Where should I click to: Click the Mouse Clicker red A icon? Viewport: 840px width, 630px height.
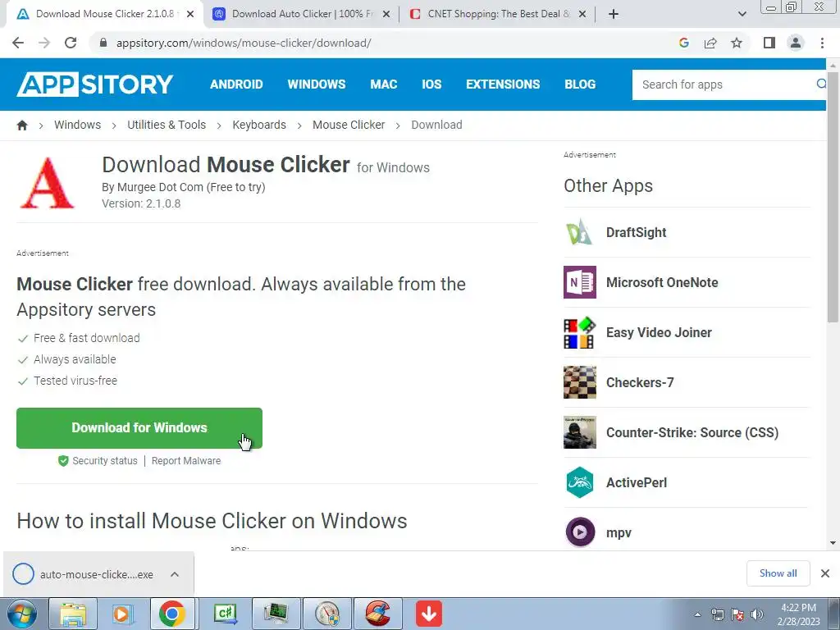coord(47,183)
